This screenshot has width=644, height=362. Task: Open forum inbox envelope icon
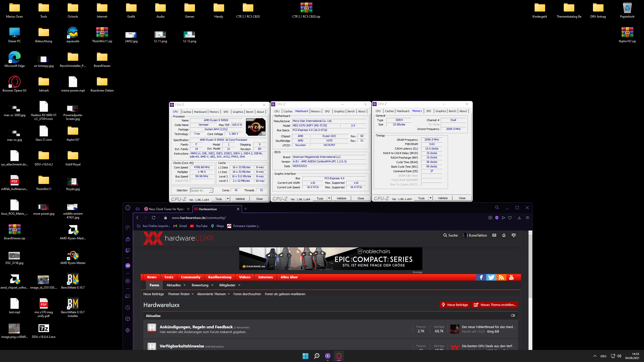(494, 235)
